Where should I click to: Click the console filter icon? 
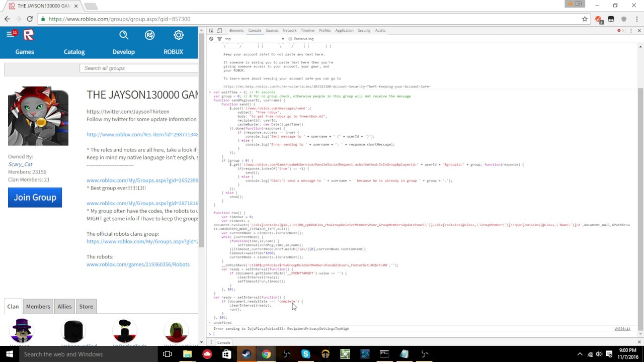(x=219, y=39)
